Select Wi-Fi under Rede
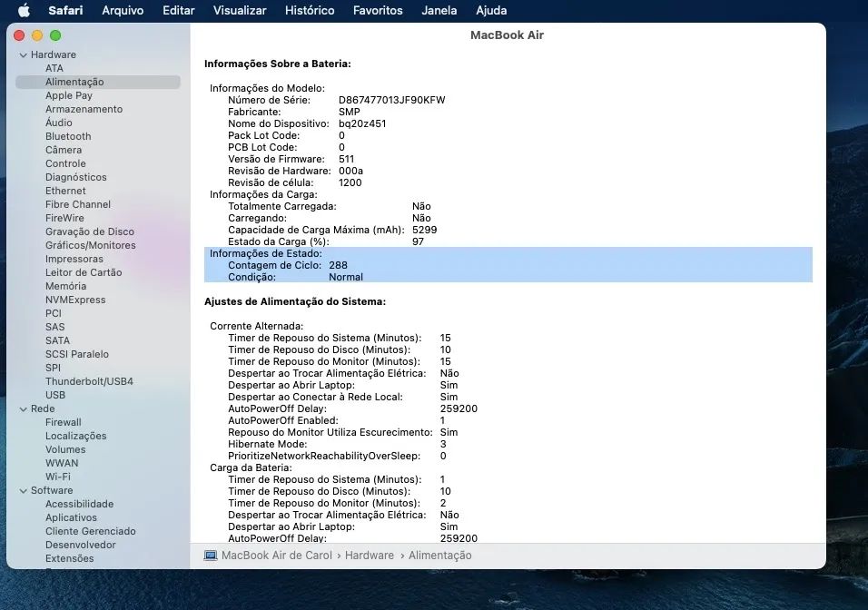868x610 pixels. (x=57, y=477)
